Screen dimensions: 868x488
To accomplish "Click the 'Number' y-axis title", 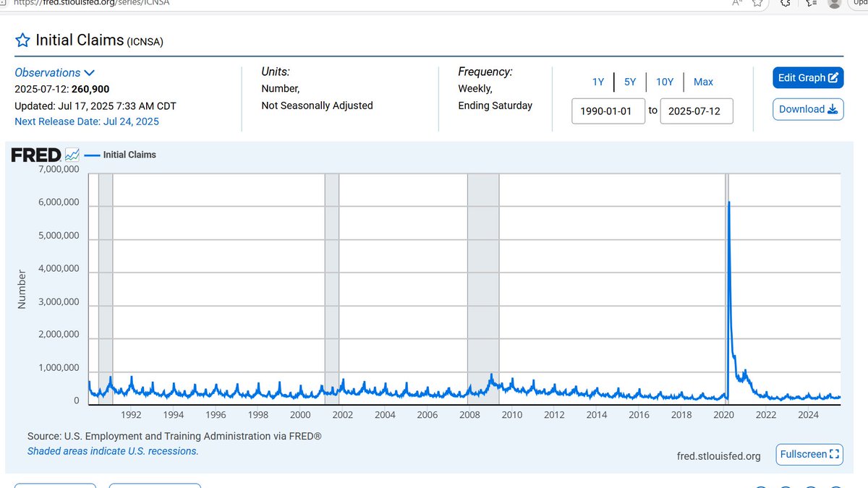I will 22,290.
